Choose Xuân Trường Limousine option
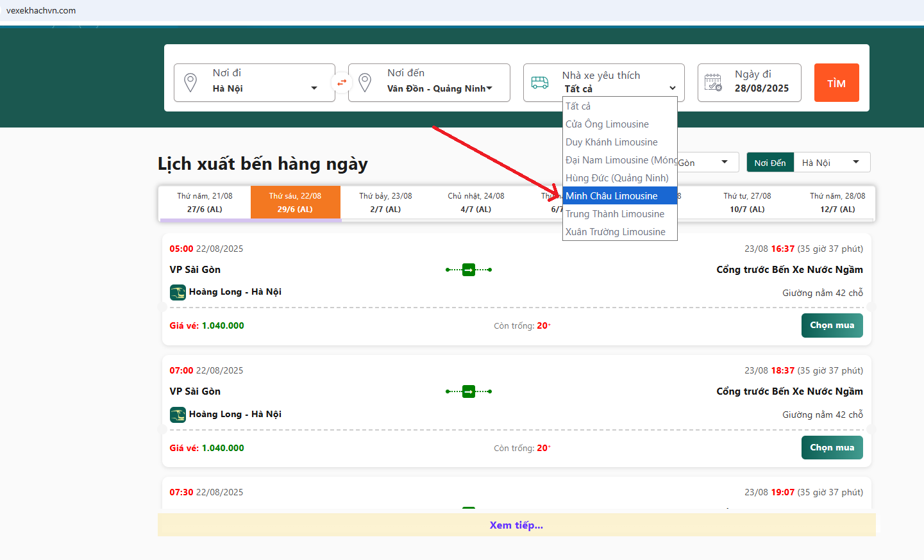This screenshot has width=924, height=560. tap(620, 232)
